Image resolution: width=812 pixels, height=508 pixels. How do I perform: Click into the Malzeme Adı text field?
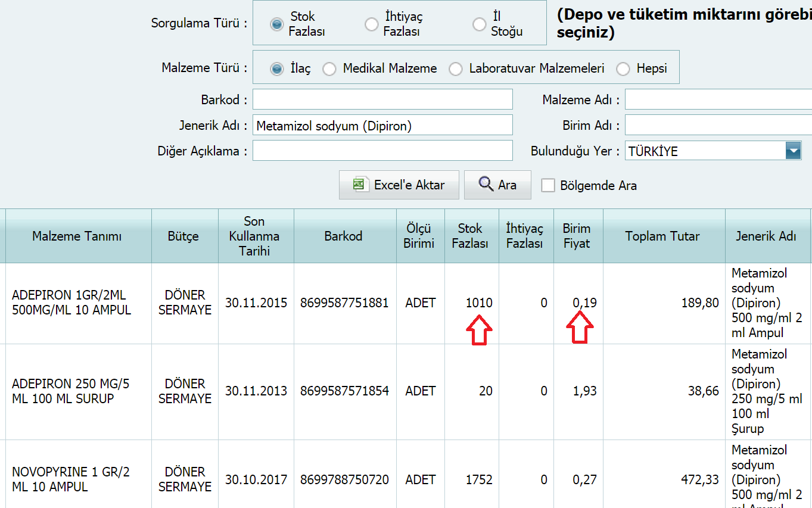pyautogui.click(x=718, y=99)
